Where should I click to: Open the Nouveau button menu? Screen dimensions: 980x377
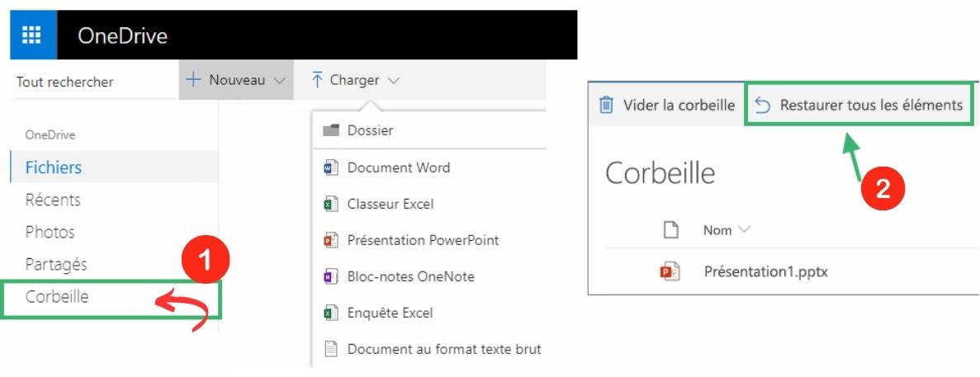pos(236,80)
